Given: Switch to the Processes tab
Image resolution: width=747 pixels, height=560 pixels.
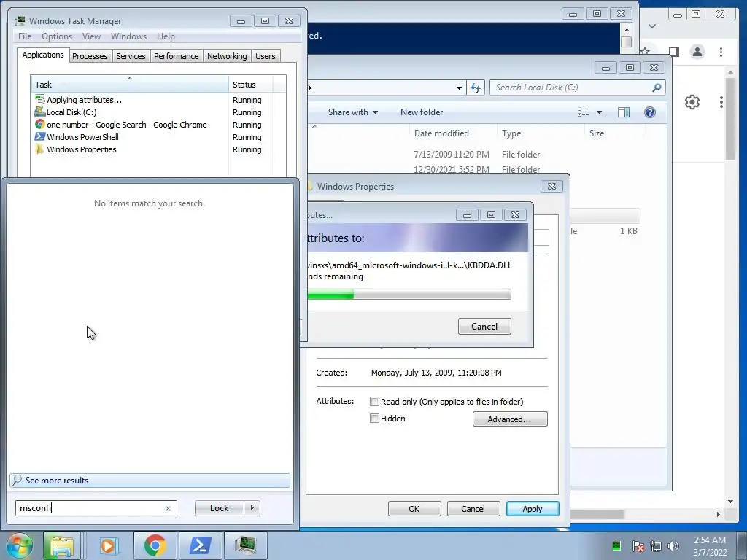Looking at the screenshot, I should pos(90,56).
